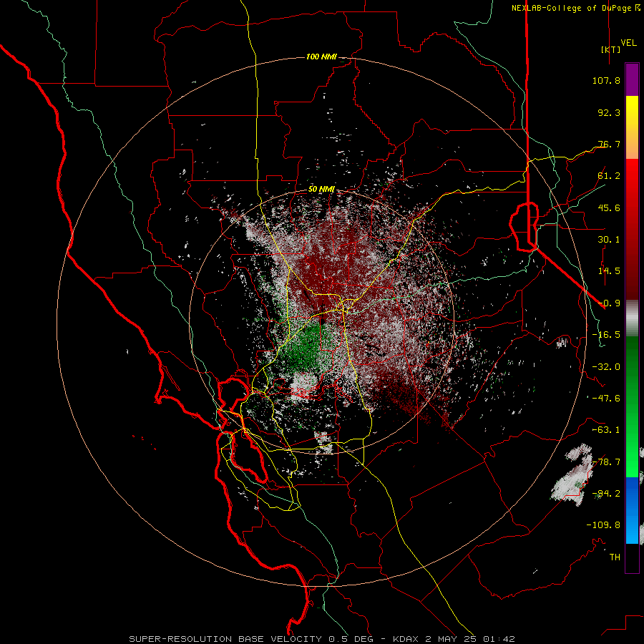Click the VEL legend title

point(628,43)
